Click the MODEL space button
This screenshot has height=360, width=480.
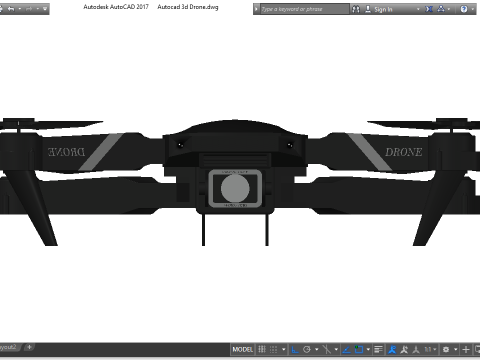[x=243, y=349]
